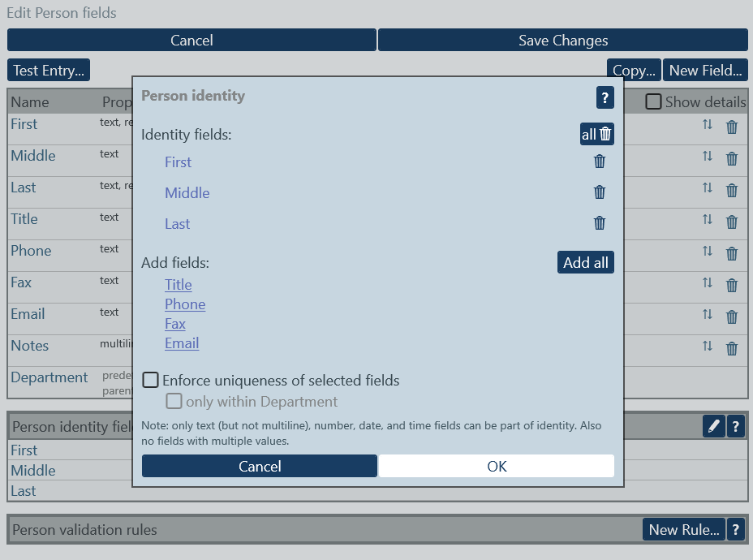753x560 pixels.
Task: Remove Middle from identity fields
Action: coord(600,192)
